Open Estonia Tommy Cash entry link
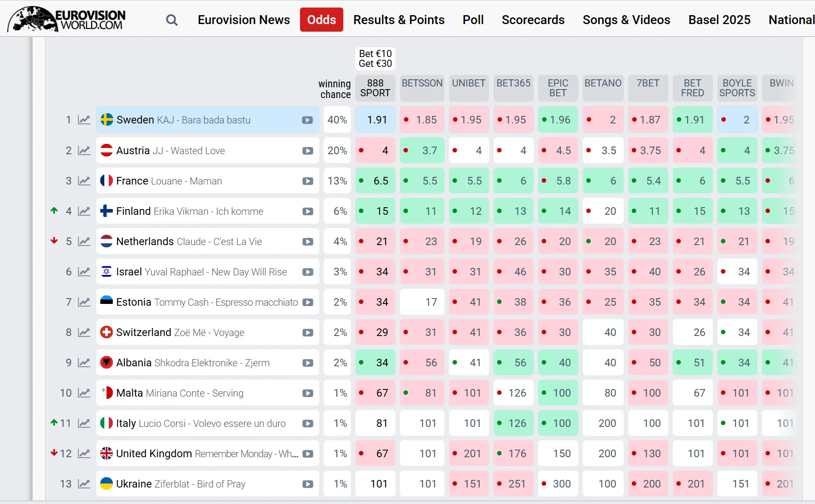 click(207, 302)
